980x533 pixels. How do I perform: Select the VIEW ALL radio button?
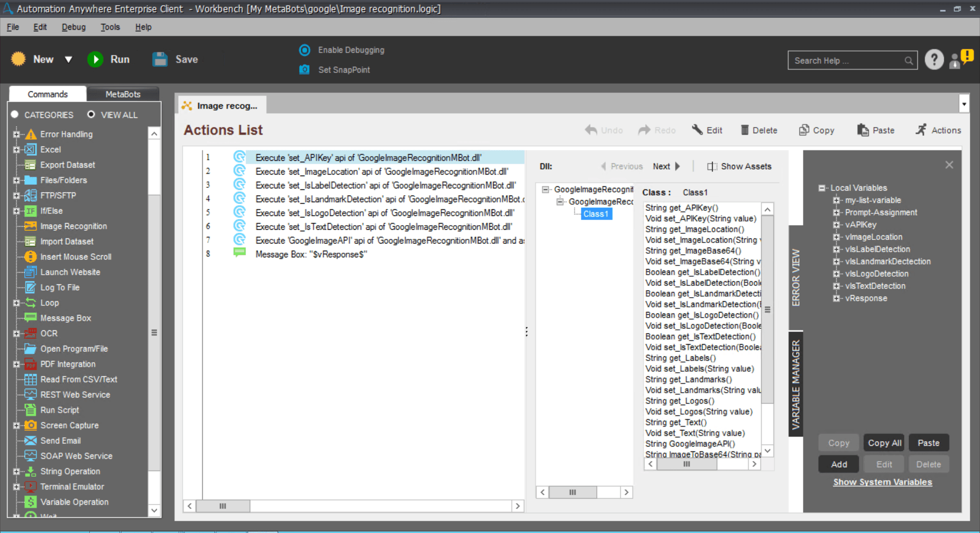[x=91, y=114]
